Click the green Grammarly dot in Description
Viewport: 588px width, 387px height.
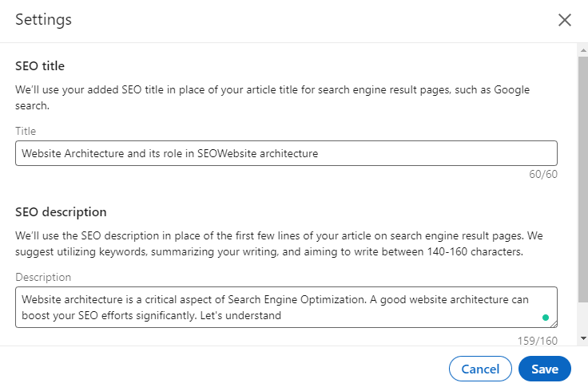pyautogui.click(x=546, y=318)
